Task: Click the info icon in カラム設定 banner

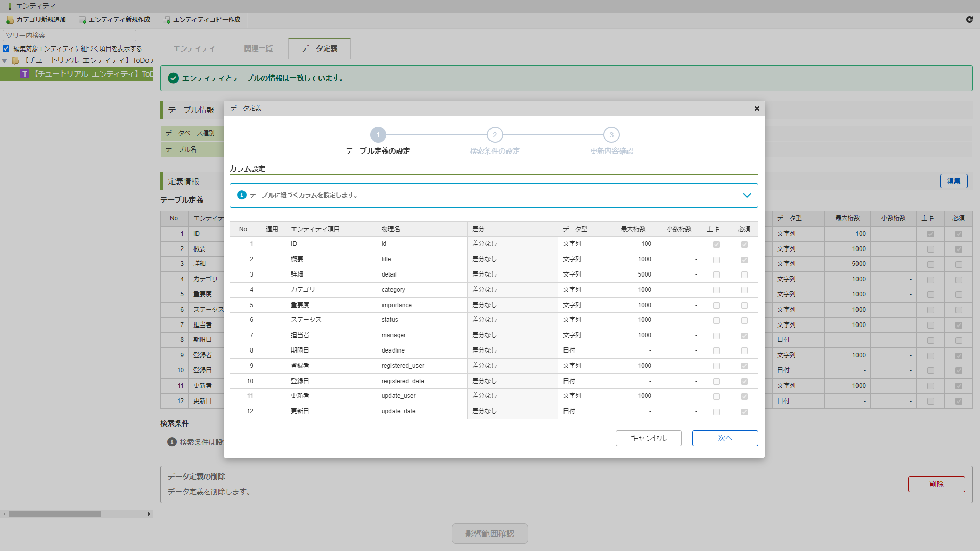Action: tap(242, 195)
